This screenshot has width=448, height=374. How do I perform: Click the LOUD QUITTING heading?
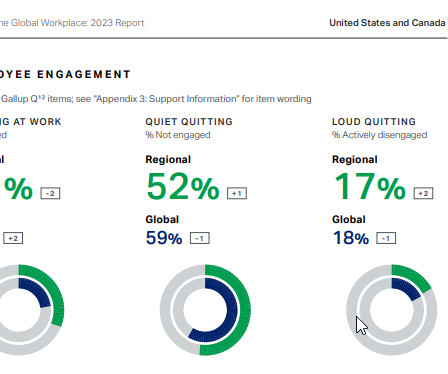coord(374,122)
